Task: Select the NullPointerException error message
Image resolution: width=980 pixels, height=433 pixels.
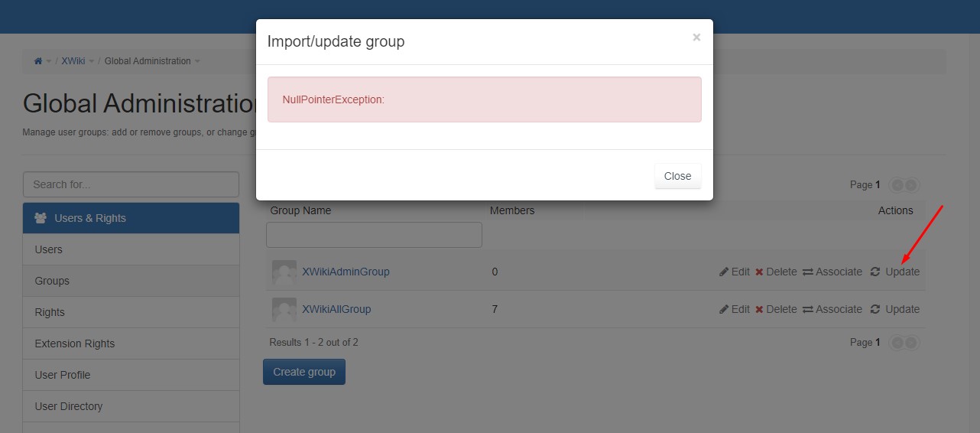Action: 333,99
